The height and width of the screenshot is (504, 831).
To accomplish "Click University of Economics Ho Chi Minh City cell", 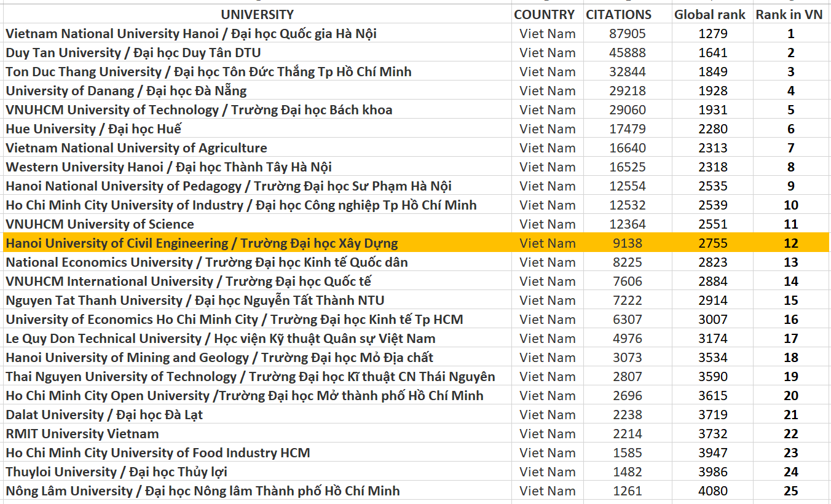I will click(x=257, y=319).
